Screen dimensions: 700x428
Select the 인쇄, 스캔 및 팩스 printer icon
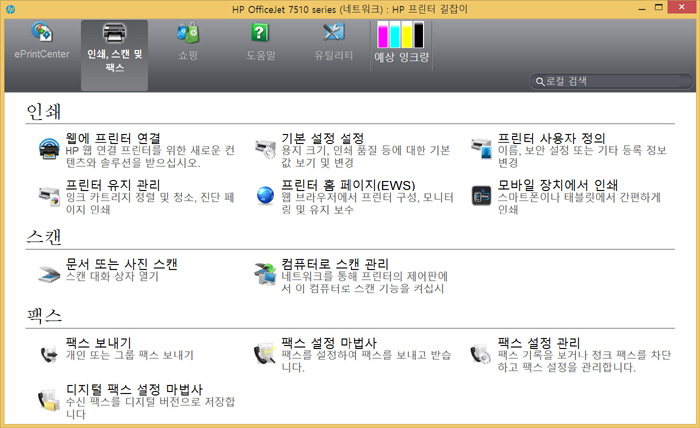[114, 33]
